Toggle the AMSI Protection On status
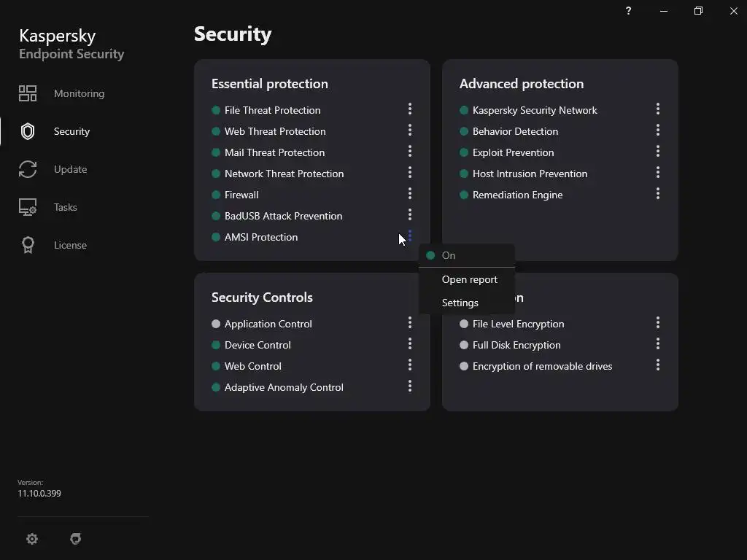This screenshot has width=747, height=560. point(449,255)
